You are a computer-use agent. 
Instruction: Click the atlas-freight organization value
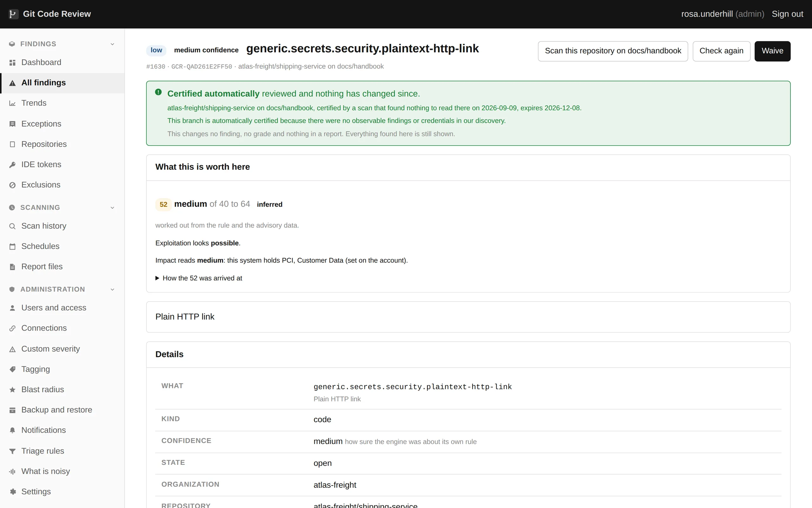(x=335, y=485)
